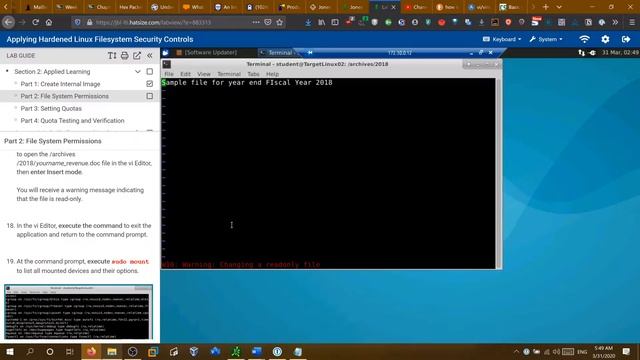The height and width of the screenshot is (360, 640).
Task: Go to Part 2: File System Permissions
Action: tap(64, 96)
